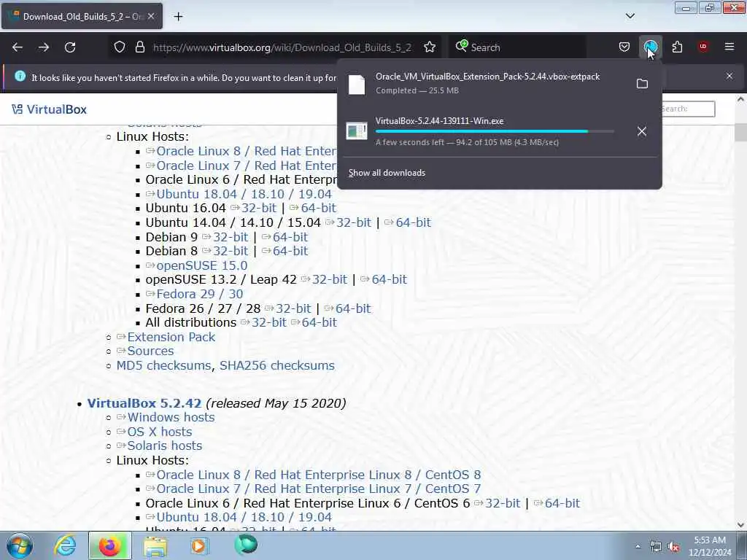Click Show all downloads
Image resolution: width=747 pixels, height=560 pixels.
click(387, 173)
